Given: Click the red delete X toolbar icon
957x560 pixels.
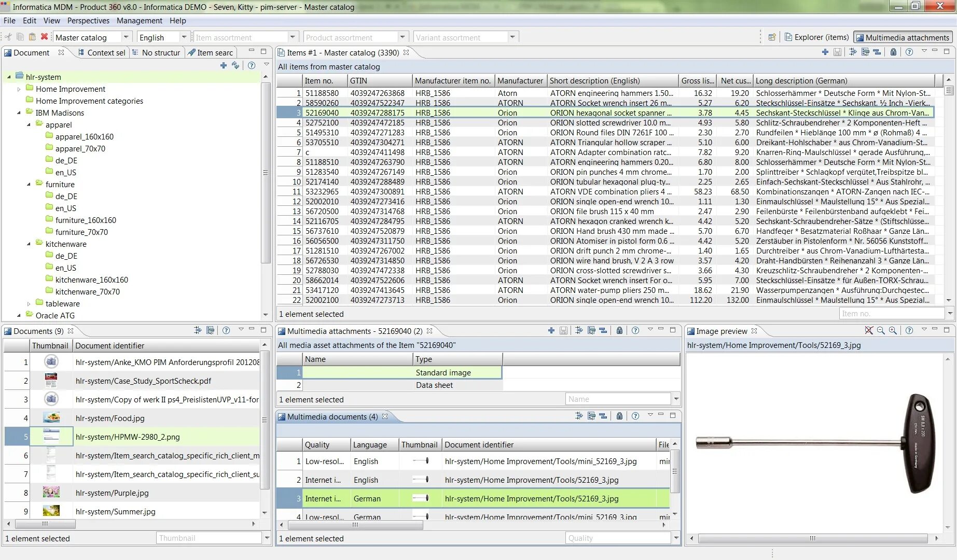Looking at the screenshot, I should click(x=45, y=37).
